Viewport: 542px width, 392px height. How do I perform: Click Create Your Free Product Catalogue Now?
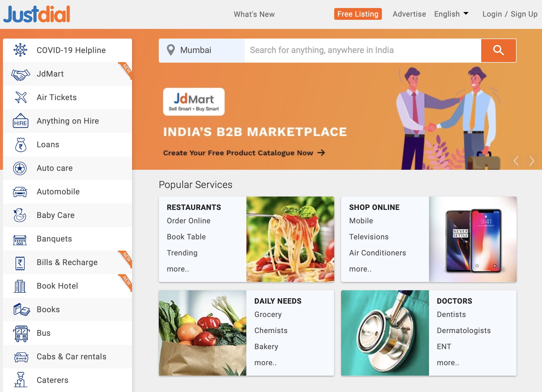click(x=244, y=153)
